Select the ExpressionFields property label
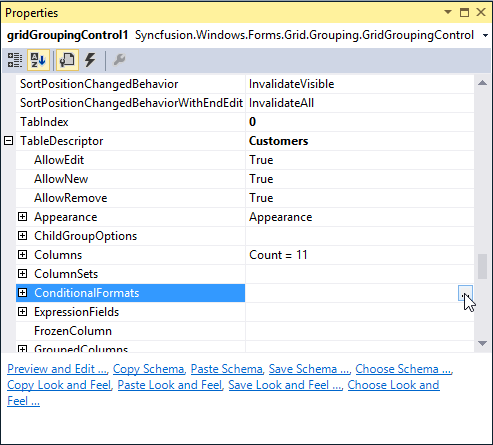 point(76,312)
